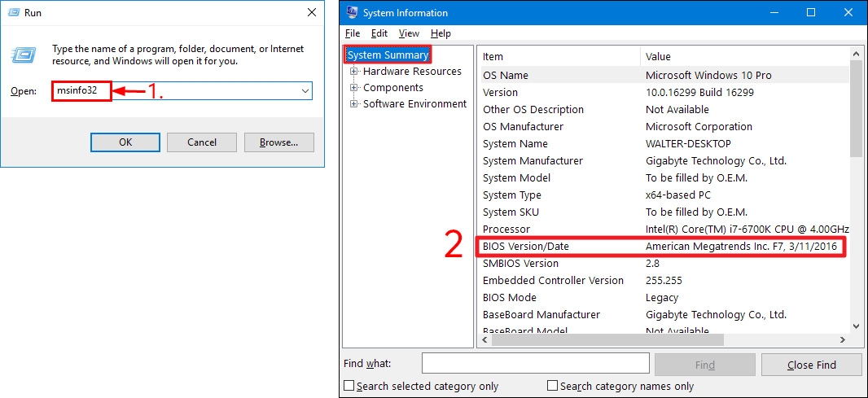Viewport: 868px width, 398px height.
Task: Click OK in the Run dialog
Action: 125,142
